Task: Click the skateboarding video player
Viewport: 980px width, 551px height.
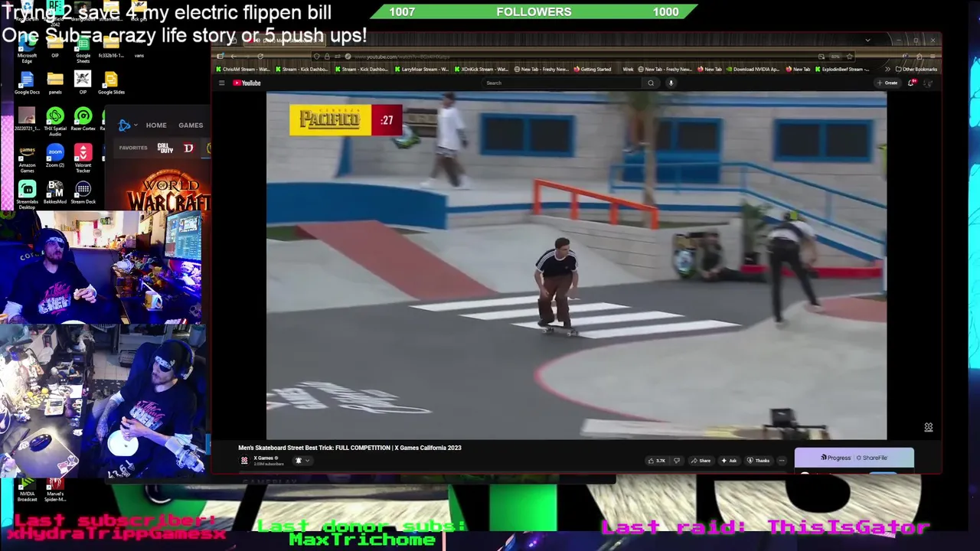Action: [x=577, y=266]
